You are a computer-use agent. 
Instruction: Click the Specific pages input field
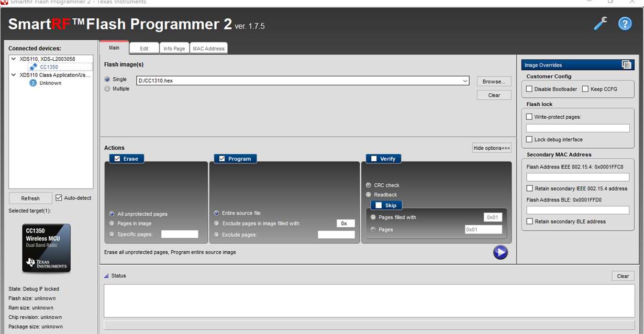180,234
